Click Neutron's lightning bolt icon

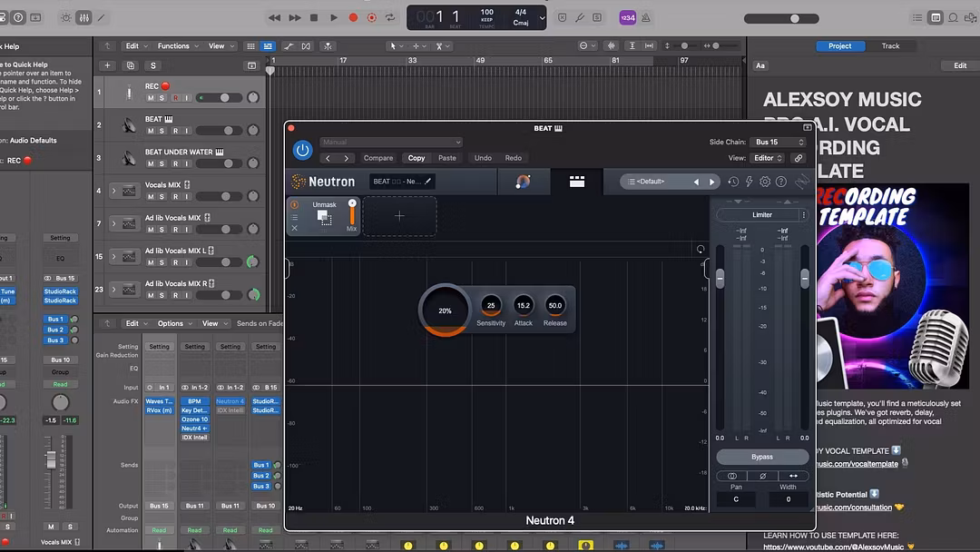point(749,182)
